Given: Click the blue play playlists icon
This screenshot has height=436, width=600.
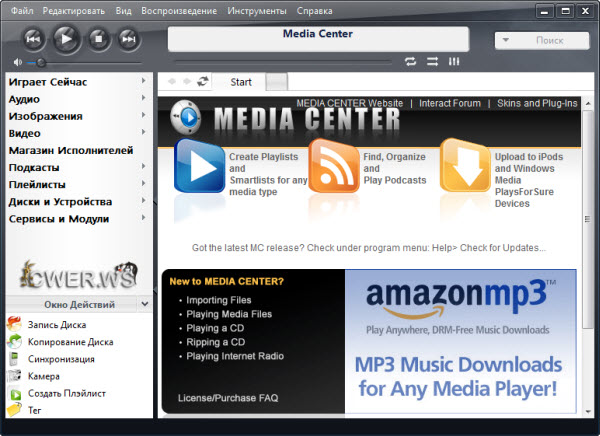Looking at the screenshot, I should pos(199,166).
